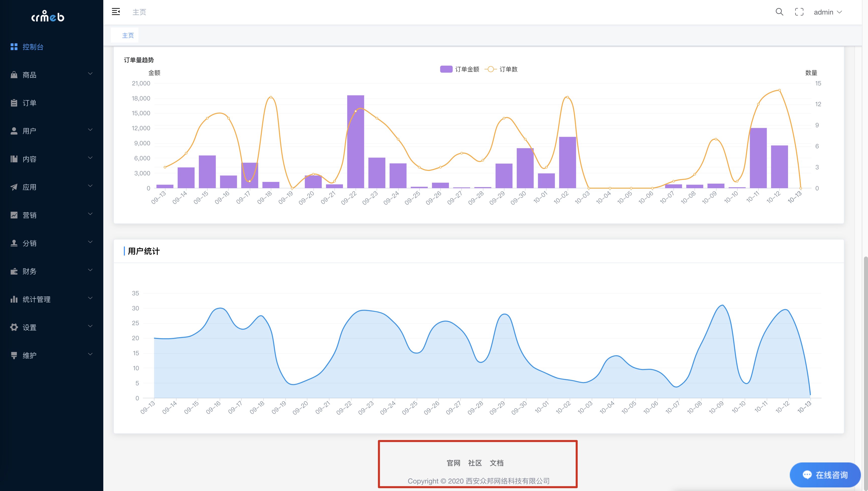Expand the 商品 menu chevron

click(x=90, y=74)
